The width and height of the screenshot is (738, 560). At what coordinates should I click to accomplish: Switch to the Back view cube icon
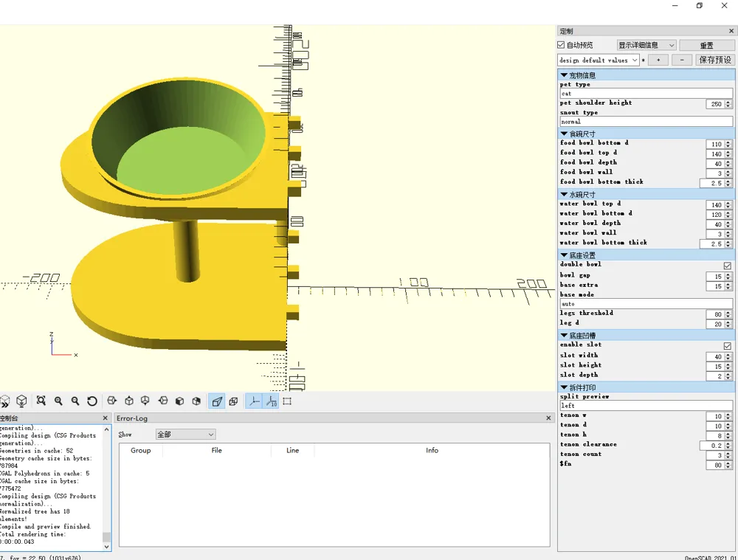coord(197,401)
